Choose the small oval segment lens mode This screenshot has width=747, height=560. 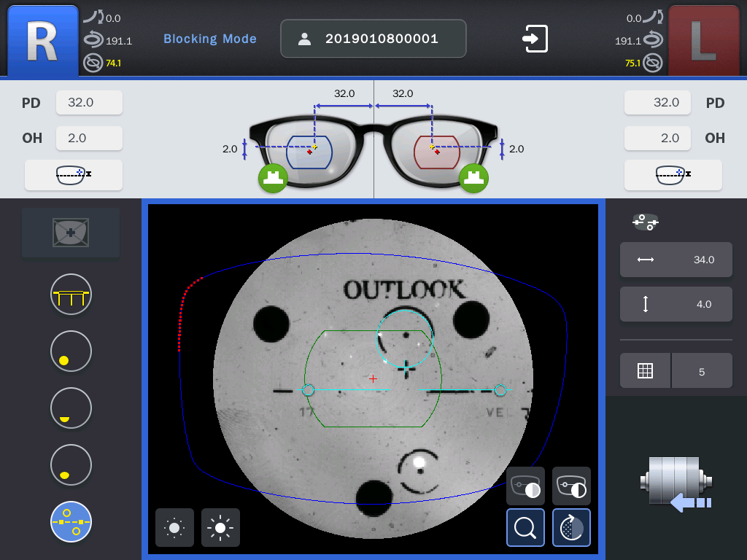(71, 464)
